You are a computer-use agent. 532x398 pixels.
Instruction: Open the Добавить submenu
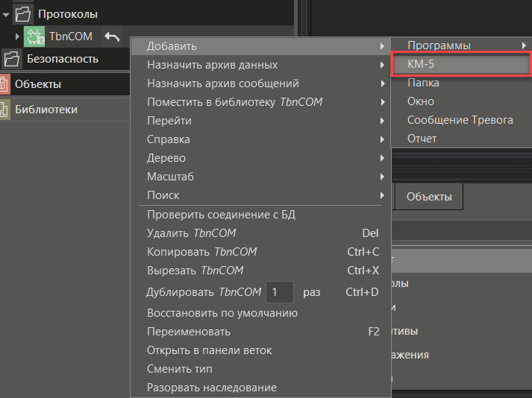pyautogui.click(x=261, y=46)
